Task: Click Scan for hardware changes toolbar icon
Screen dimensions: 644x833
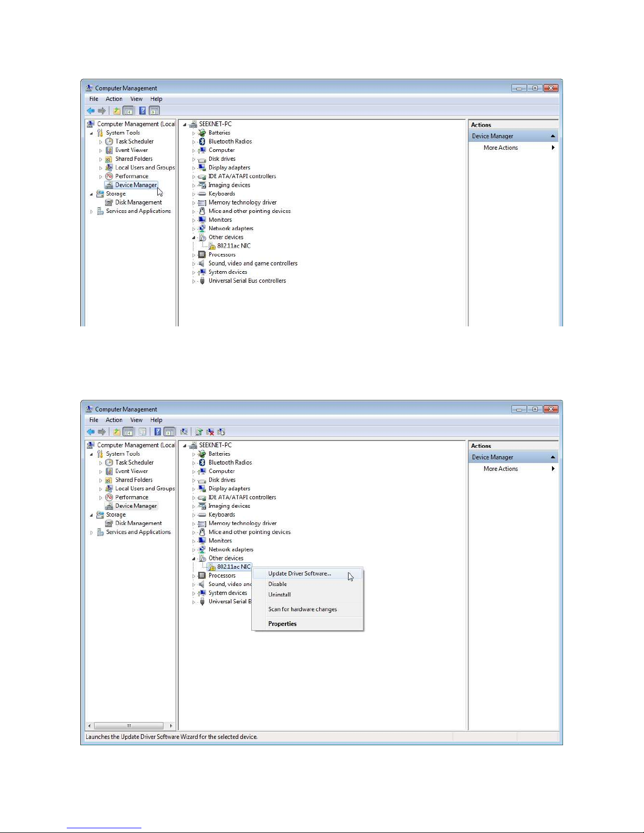Action: pos(184,431)
